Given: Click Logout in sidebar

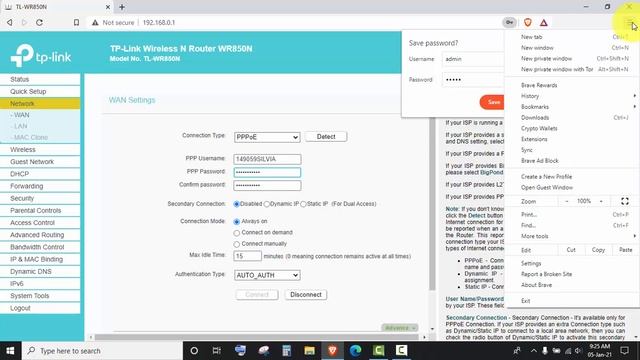Looking at the screenshot, I should (40, 308).
